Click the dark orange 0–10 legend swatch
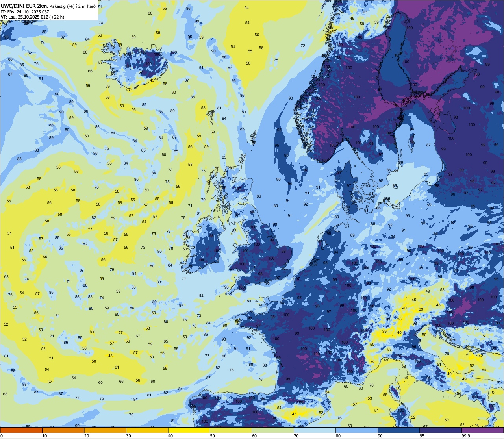Viewport: 504px width, 439px height. click(x=21, y=430)
